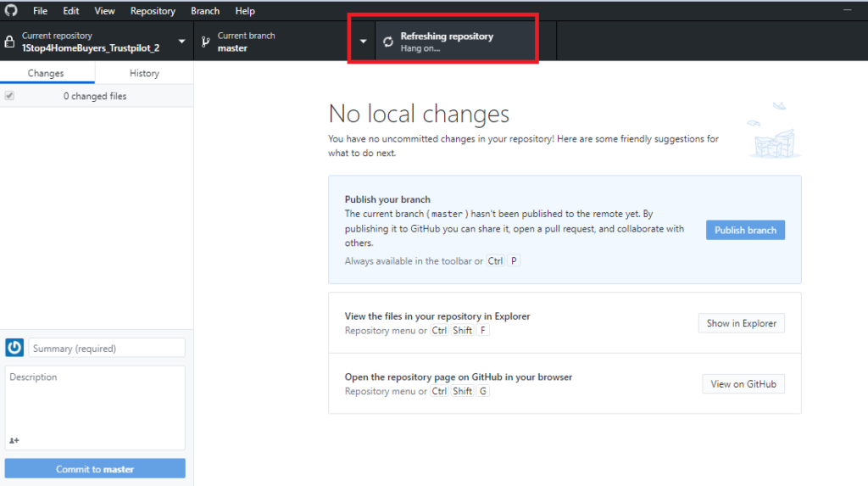Click the user avatar next to Summary field
868x486 pixels.
[14, 348]
